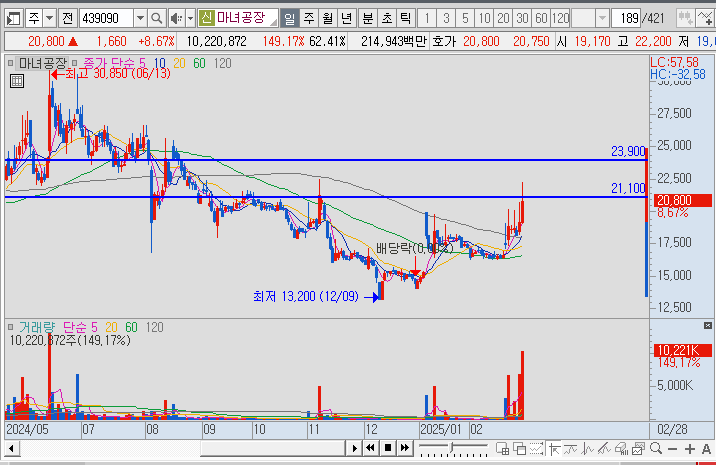Select the 주 weekly chart tab

click(x=309, y=18)
